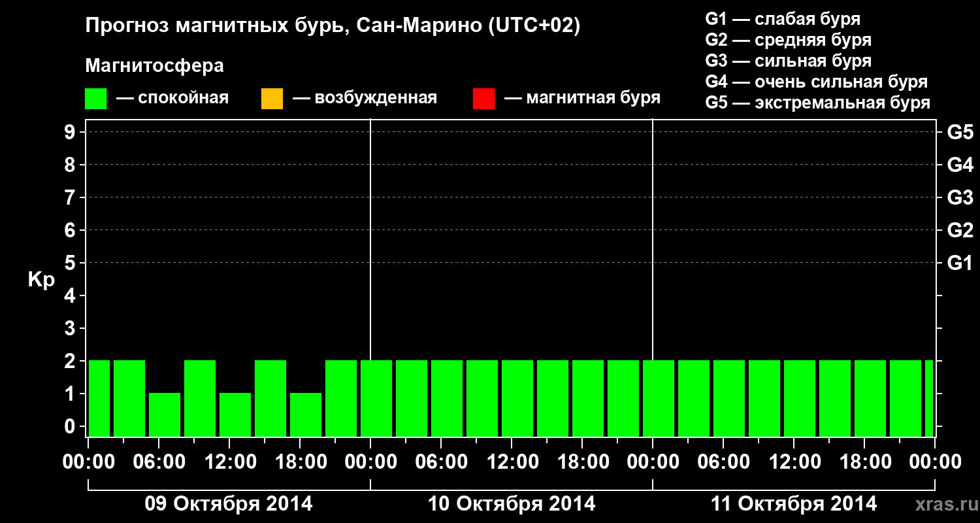Click the Kp axis title

coord(41,281)
